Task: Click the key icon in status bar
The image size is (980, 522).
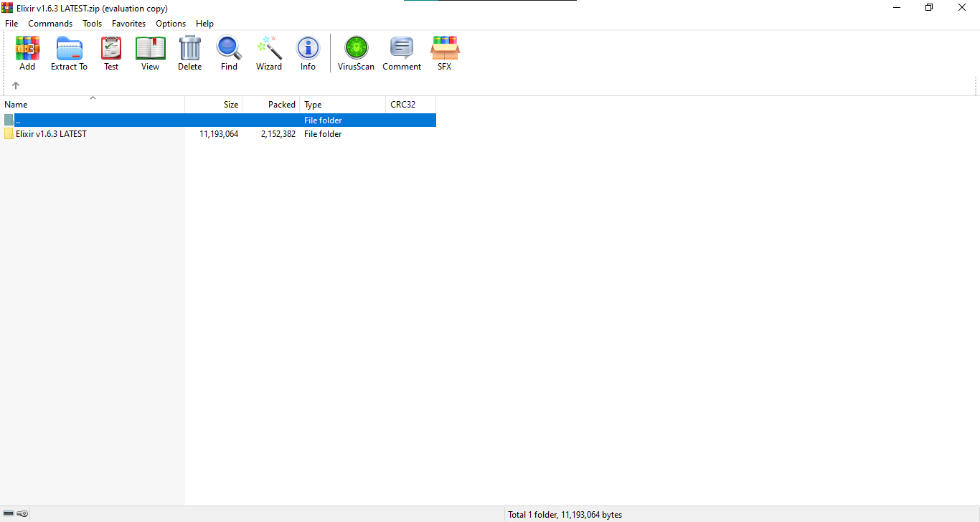Action: pyautogui.click(x=22, y=514)
